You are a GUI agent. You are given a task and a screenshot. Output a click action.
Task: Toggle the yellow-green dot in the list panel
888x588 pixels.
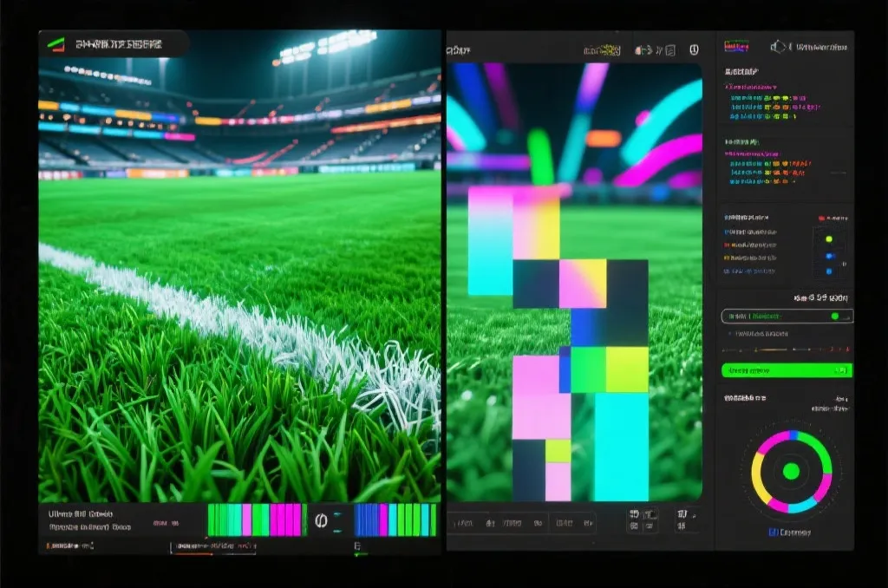(x=829, y=239)
